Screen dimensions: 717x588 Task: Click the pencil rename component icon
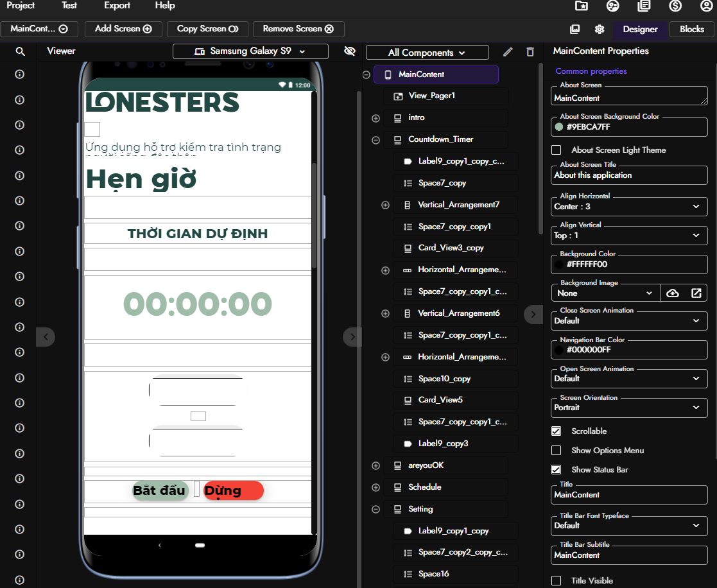(508, 52)
